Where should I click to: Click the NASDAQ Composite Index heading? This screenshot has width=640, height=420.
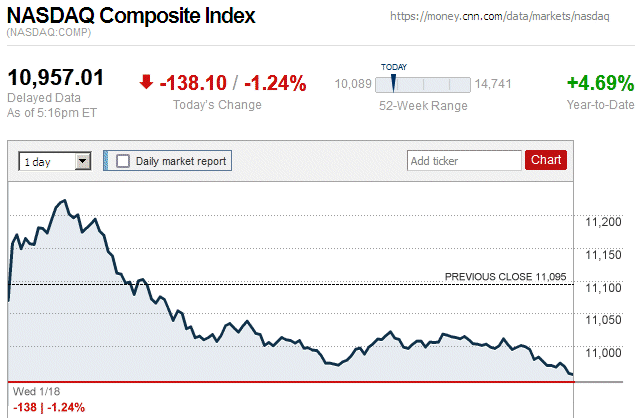click(x=131, y=16)
